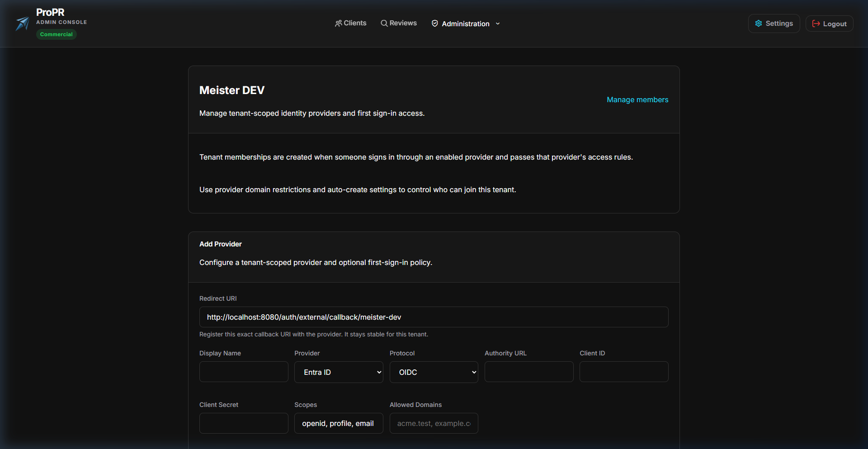This screenshot has width=868, height=449.
Task: Click the Logout arrow icon
Action: (x=816, y=24)
